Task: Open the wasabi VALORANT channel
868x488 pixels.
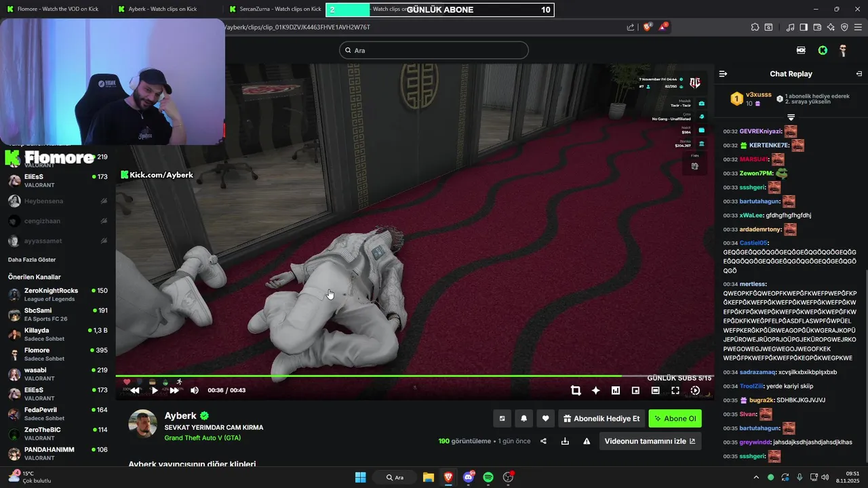Action: pos(58,374)
